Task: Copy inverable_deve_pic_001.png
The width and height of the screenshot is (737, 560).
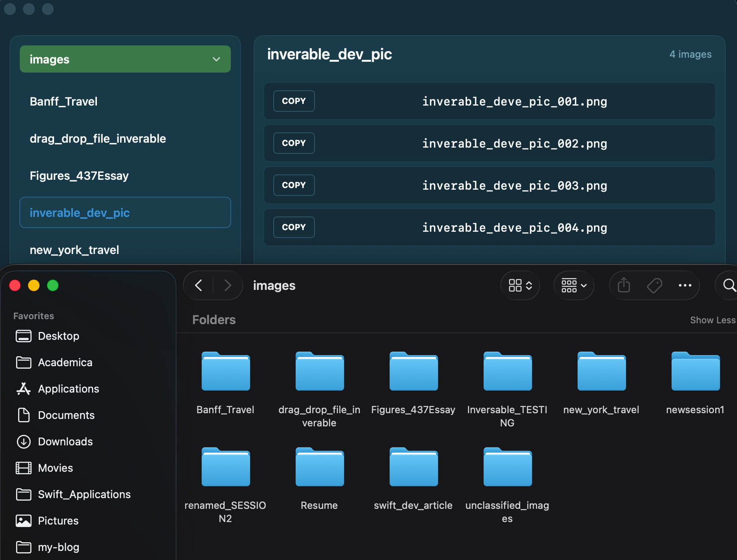Action: pyautogui.click(x=294, y=101)
